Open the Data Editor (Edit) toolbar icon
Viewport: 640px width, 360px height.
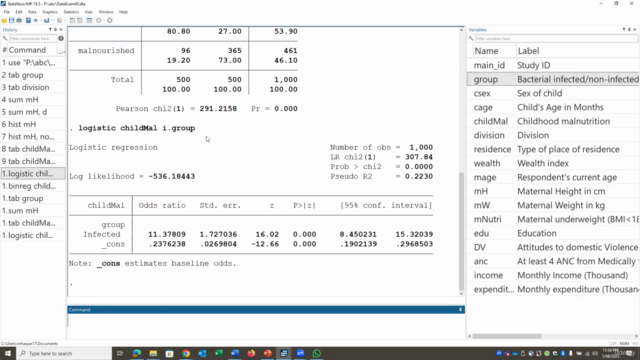[x=72, y=20]
